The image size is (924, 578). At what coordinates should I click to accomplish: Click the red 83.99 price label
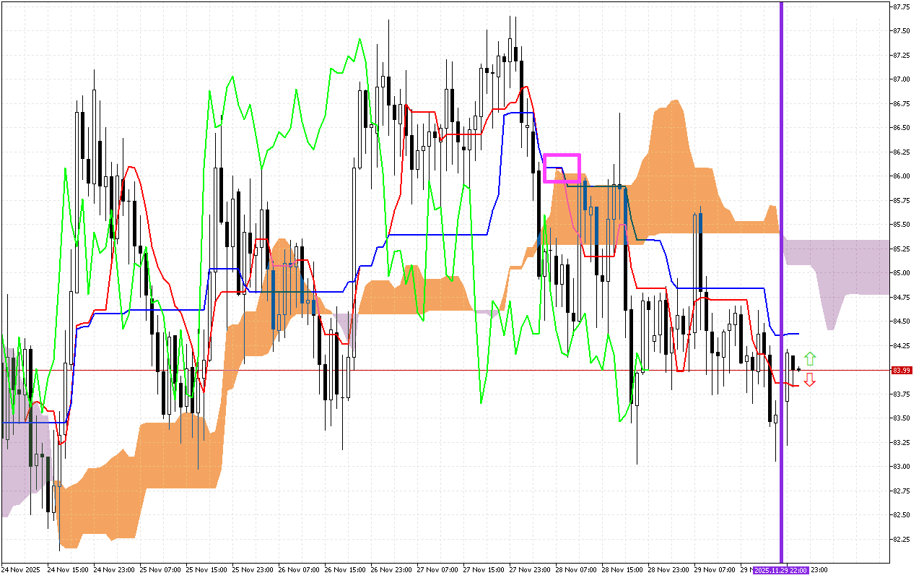point(902,370)
